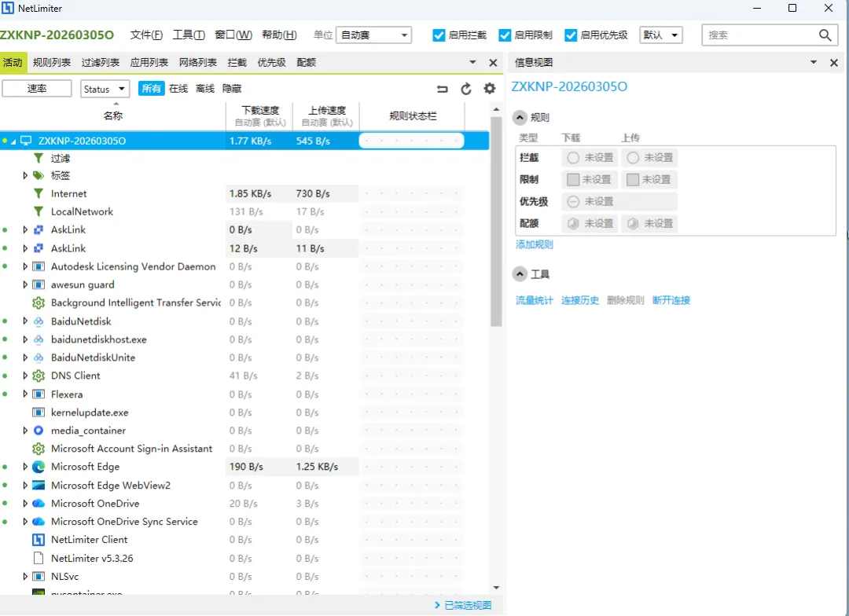Click the 标签 tags icon
Screen dimensions: 849x616
(x=39, y=175)
